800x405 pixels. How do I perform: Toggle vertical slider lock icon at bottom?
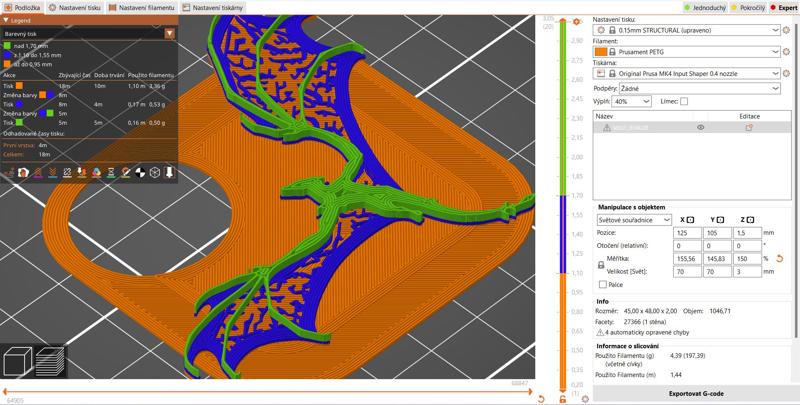pos(563,398)
